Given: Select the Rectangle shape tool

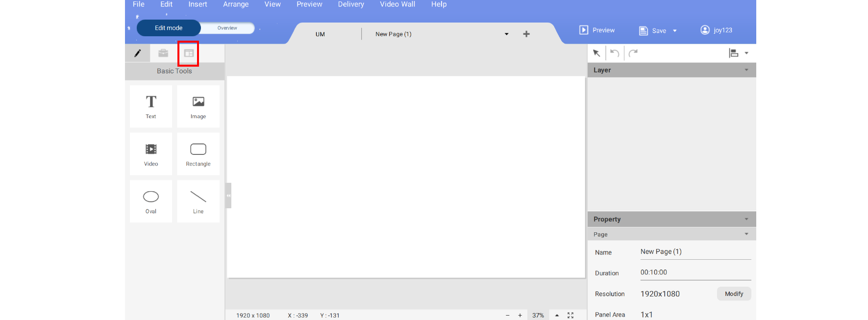Looking at the screenshot, I should [198, 154].
